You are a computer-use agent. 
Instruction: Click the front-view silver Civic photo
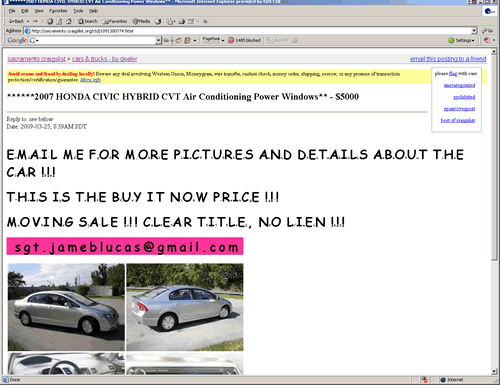(x=66, y=307)
